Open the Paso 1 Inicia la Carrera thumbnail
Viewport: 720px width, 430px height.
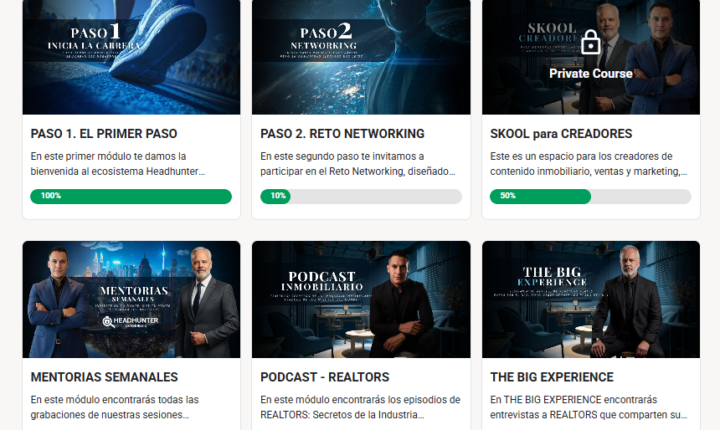pyautogui.click(x=131, y=57)
